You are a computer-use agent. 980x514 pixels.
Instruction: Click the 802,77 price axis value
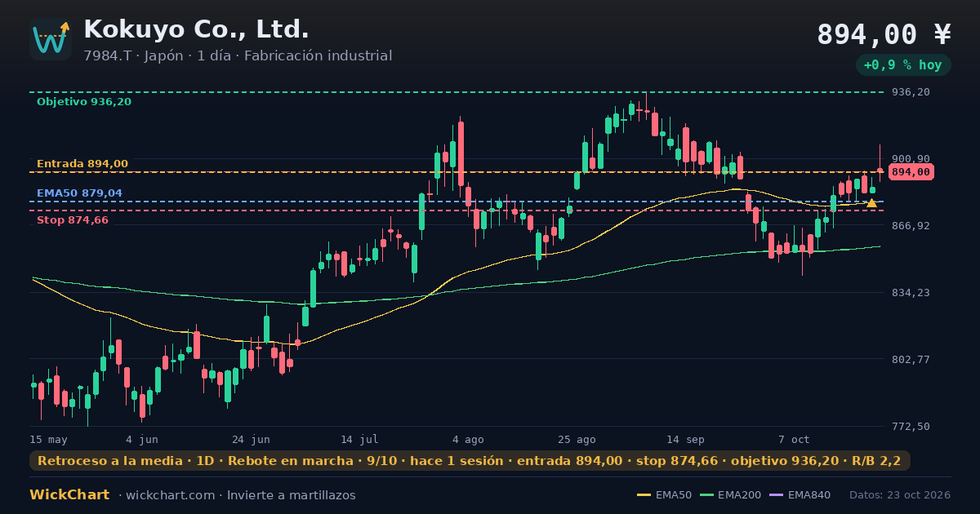click(x=911, y=360)
